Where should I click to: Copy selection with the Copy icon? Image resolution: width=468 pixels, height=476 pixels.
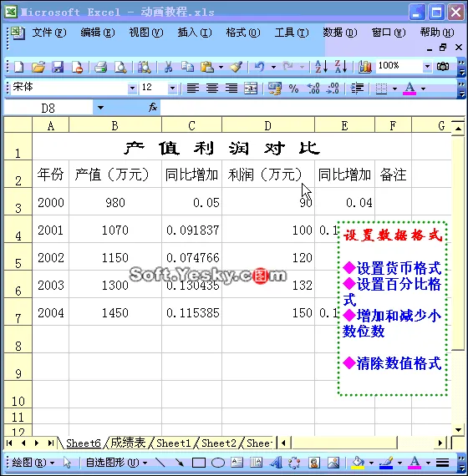187,67
